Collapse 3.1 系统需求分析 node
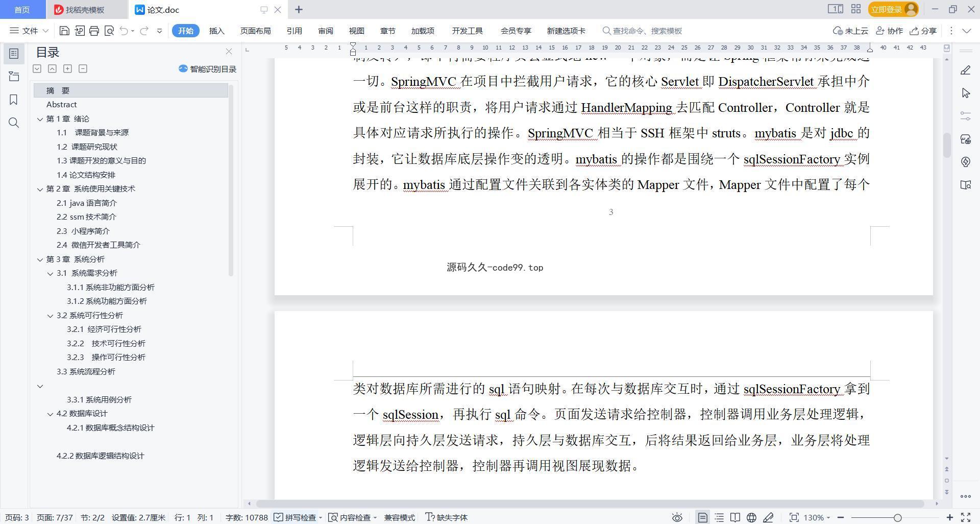This screenshot has height=524, width=980. (51, 273)
